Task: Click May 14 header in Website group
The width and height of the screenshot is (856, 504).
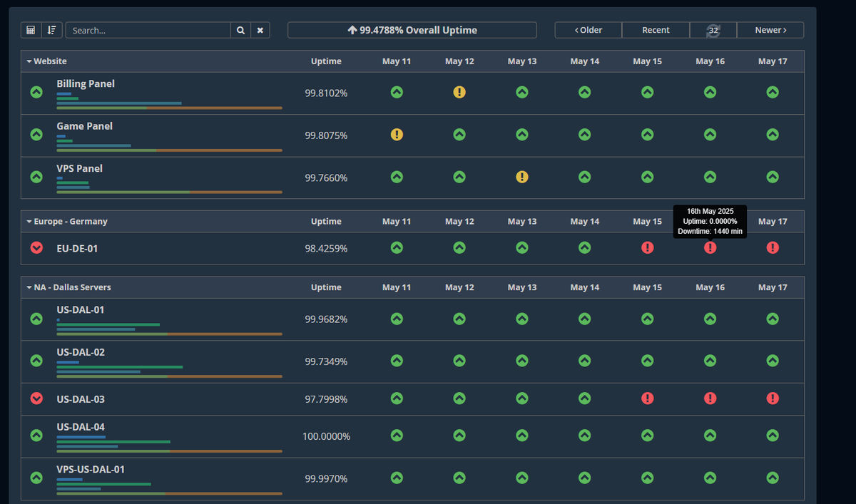Action: pyautogui.click(x=584, y=61)
